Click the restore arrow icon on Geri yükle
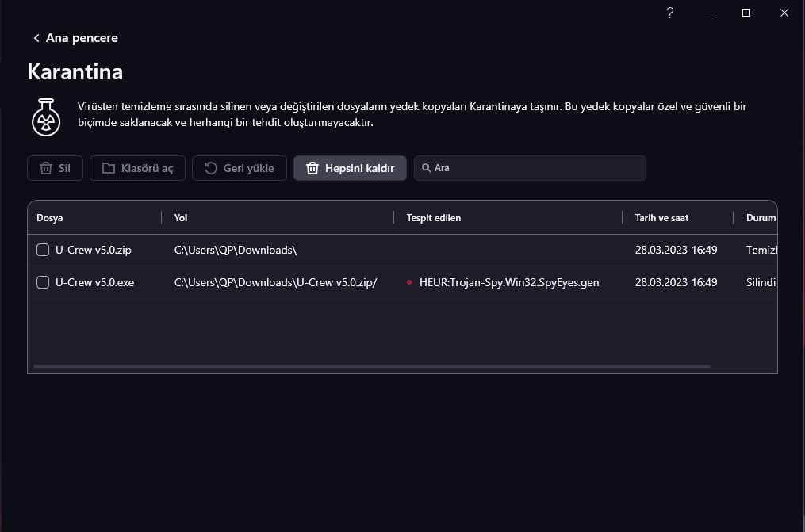This screenshot has height=532, width=805. 211,168
